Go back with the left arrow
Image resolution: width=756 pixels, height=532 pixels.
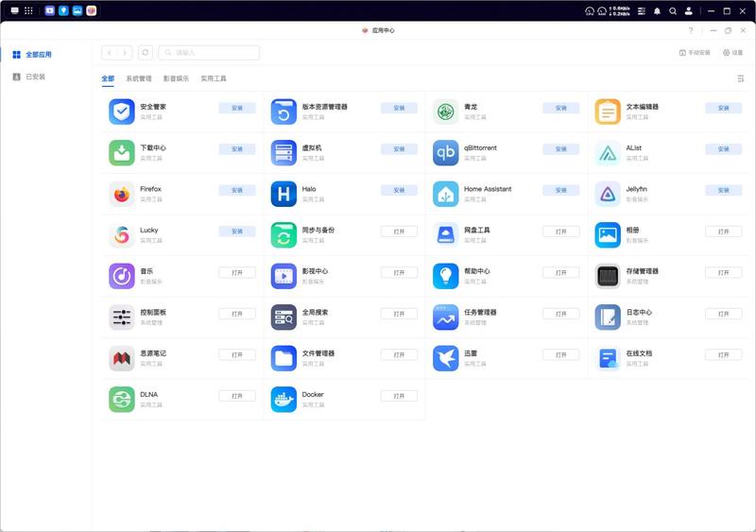click(110, 52)
